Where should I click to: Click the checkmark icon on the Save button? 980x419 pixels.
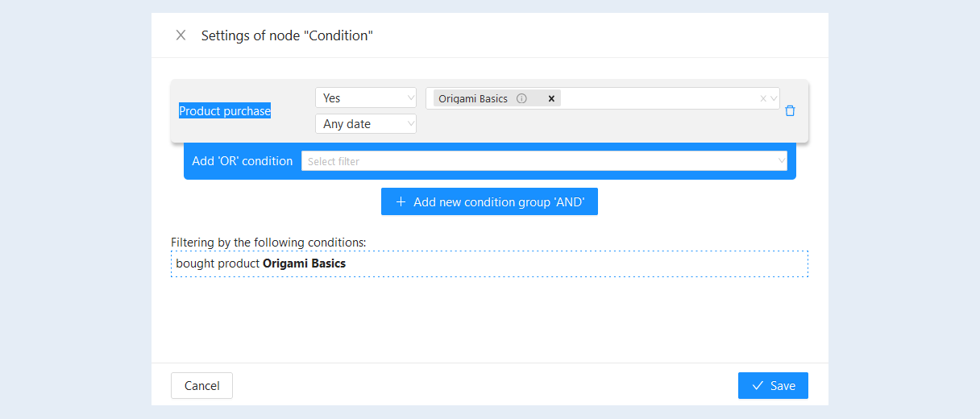click(x=758, y=386)
